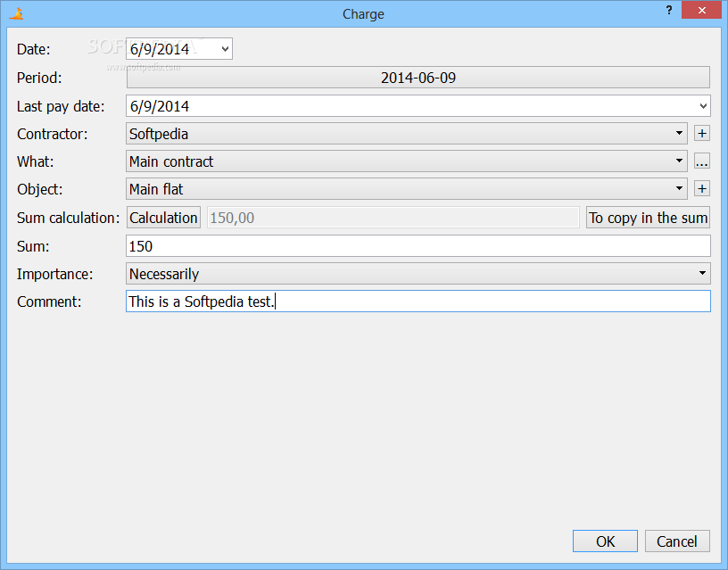Open the Importance dropdown showing Necessarily
728x570 pixels.
point(418,274)
